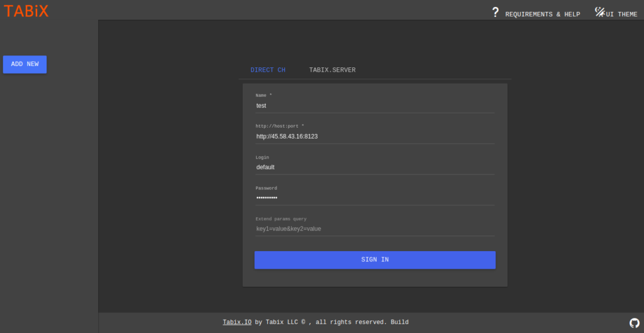The height and width of the screenshot is (333, 644).
Task: Click the SIGN IN button
Action: 375,260
